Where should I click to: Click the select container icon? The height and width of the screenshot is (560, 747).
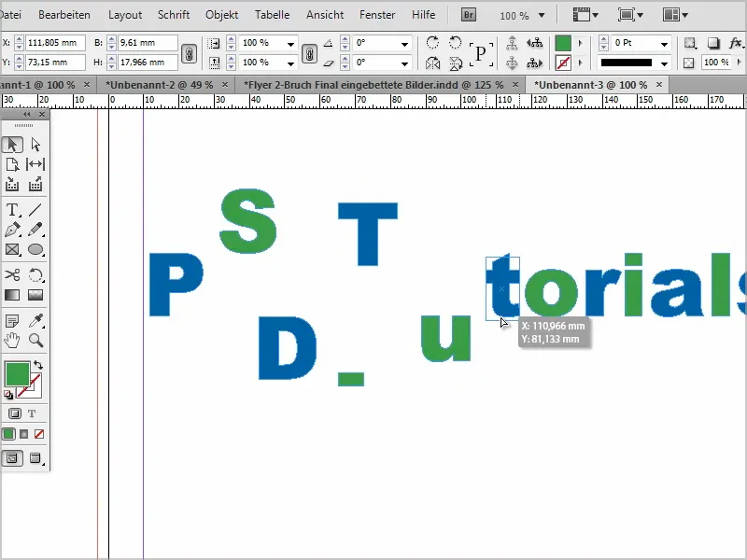512,43
